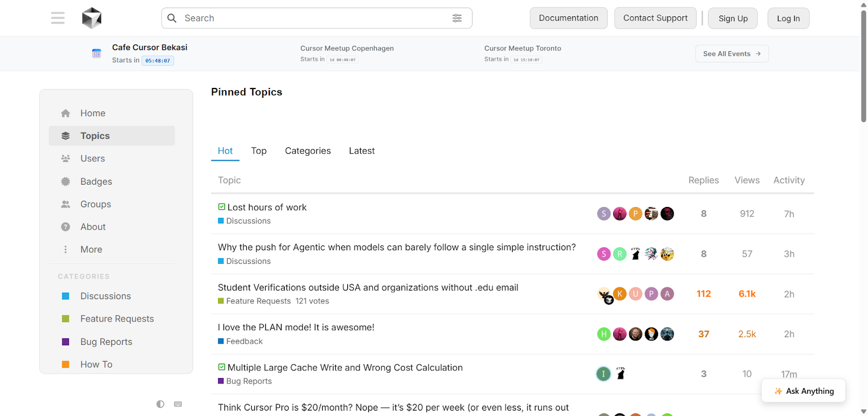Open Topics in the sidebar

click(112, 136)
